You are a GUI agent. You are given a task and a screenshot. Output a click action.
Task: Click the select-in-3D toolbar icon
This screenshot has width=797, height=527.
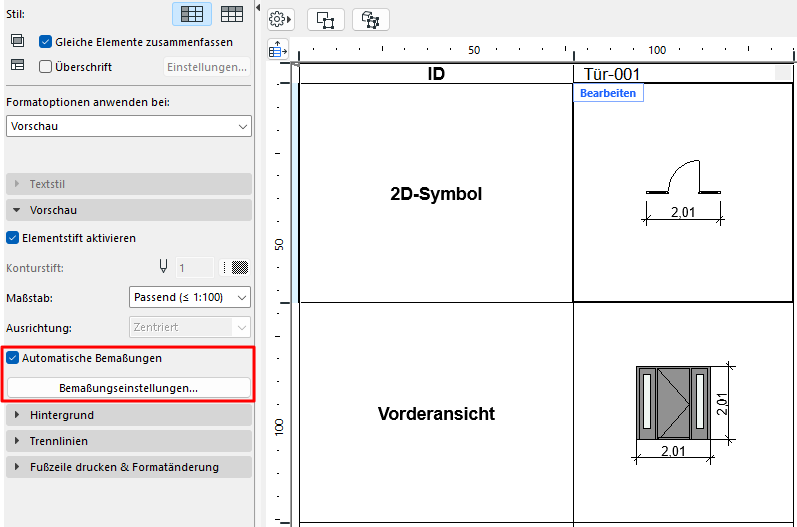tap(371, 20)
